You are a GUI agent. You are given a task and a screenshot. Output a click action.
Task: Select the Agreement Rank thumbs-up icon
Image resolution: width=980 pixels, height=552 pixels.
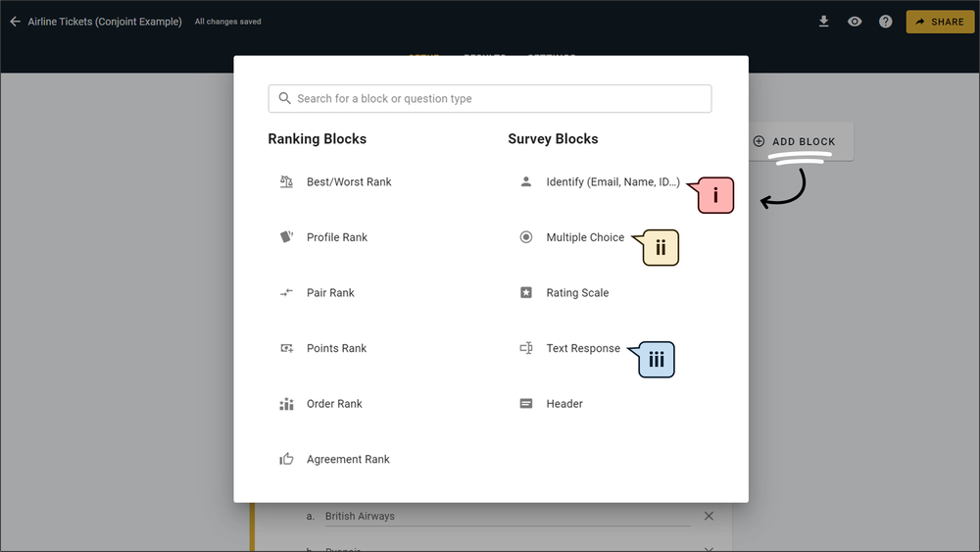[286, 459]
